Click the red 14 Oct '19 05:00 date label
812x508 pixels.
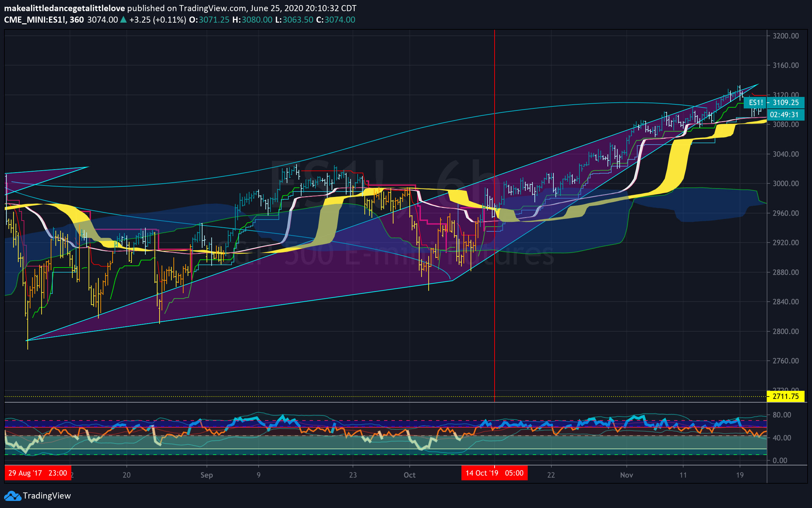[x=494, y=473]
